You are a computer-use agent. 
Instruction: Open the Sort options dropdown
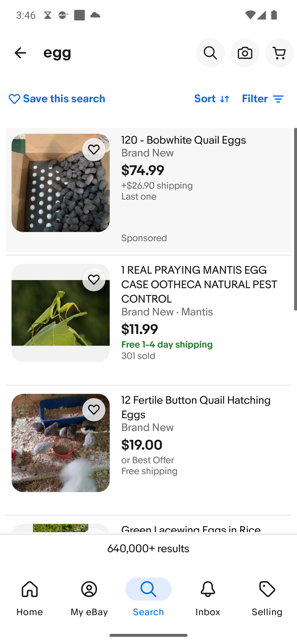(212, 99)
